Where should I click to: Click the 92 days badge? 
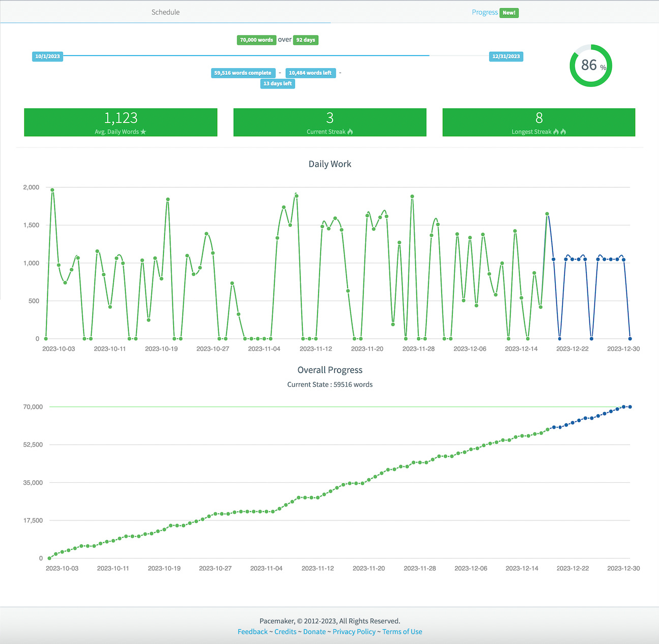(306, 40)
